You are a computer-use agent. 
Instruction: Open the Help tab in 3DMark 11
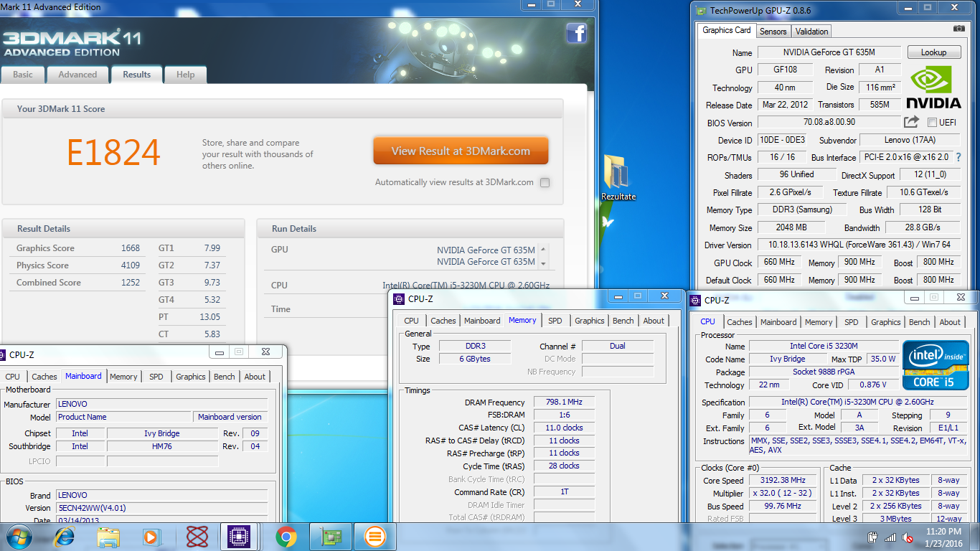click(x=185, y=75)
